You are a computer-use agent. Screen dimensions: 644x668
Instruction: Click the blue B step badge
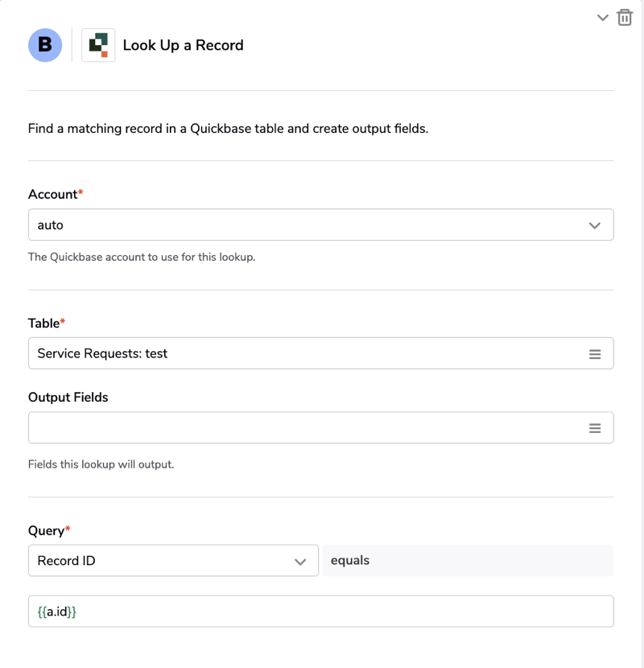point(45,45)
